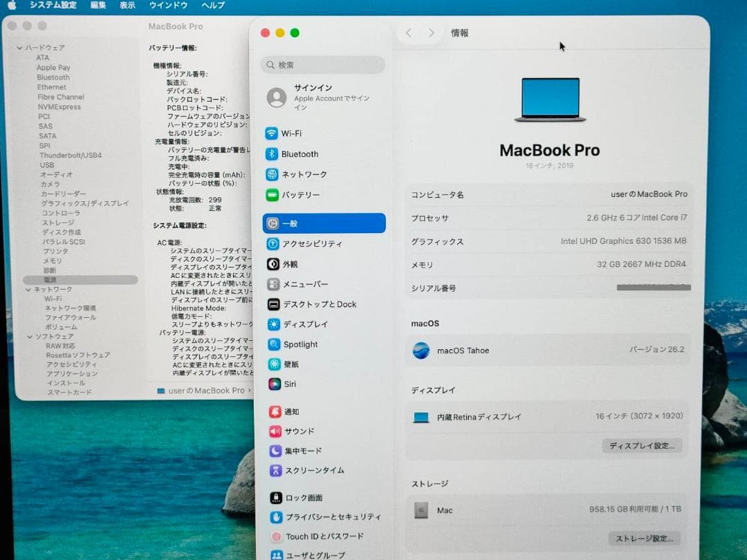Click the 検索 search field
This screenshot has width=747, height=560.
(322, 64)
